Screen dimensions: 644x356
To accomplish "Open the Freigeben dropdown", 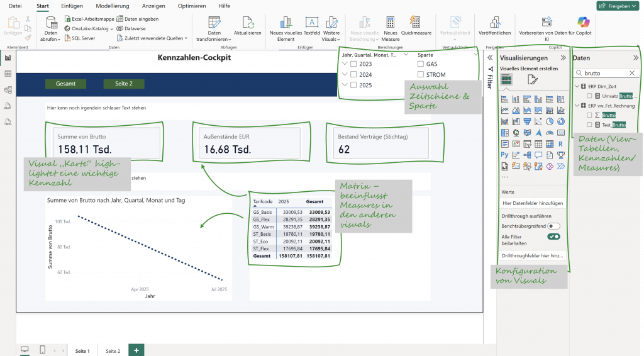I will (619, 6).
